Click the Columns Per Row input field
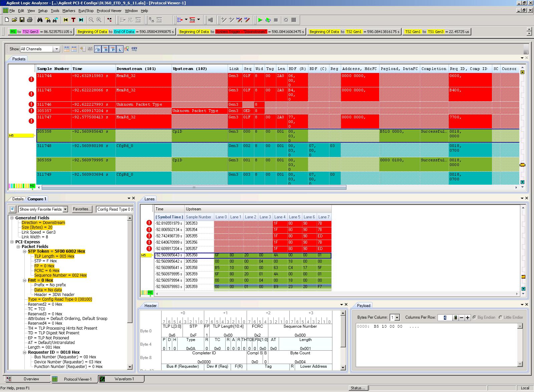This screenshot has width=534, height=392. point(445,318)
